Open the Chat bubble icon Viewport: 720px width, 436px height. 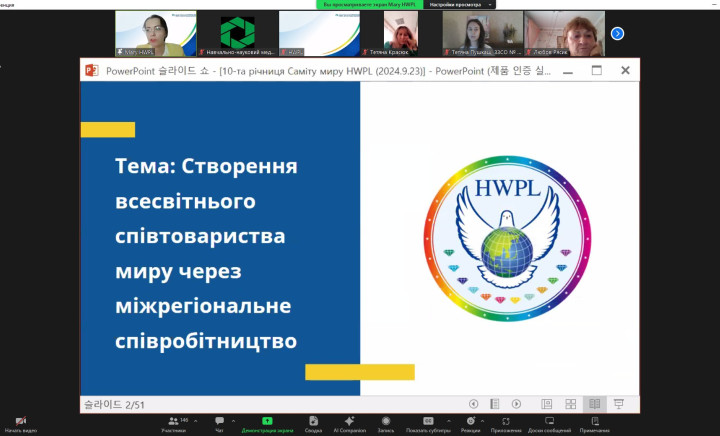219,421
